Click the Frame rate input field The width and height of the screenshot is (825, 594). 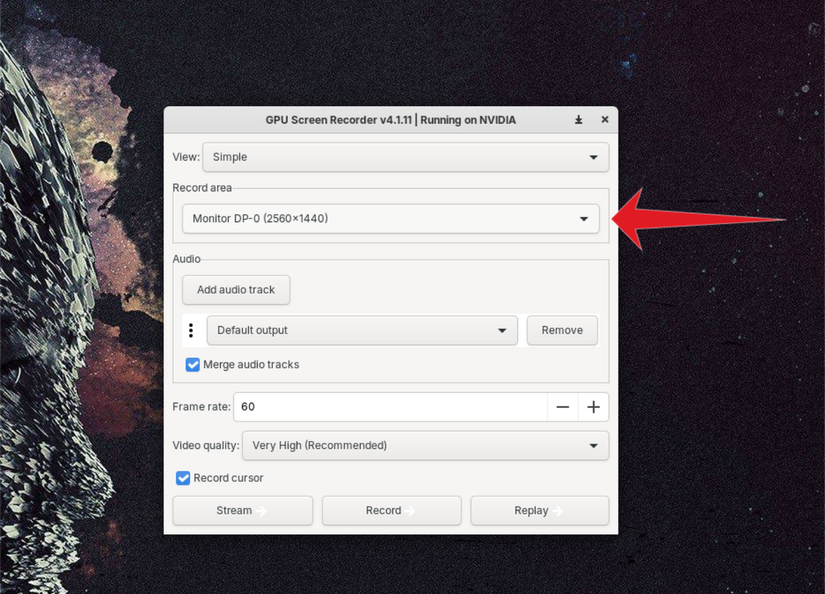point(390,407)
